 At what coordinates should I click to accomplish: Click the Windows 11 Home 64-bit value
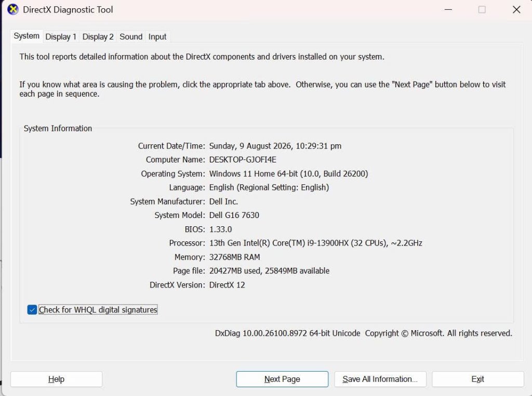coord(288,173)
